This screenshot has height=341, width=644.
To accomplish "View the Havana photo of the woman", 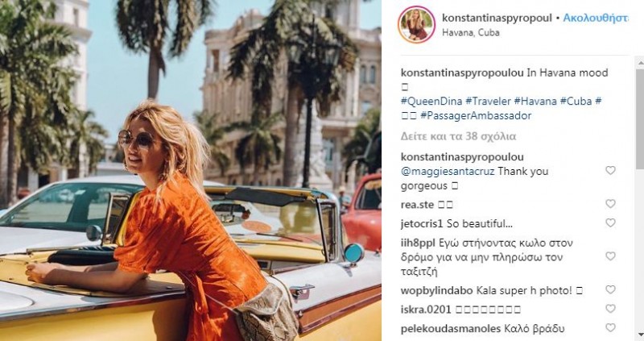I will [x=191, y=170].
